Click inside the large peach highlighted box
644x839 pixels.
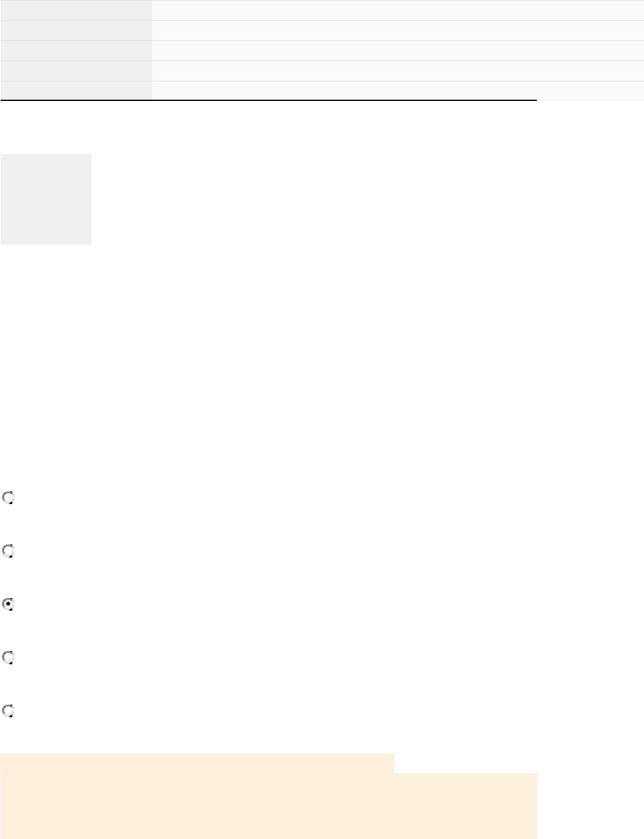pos(268,806)
